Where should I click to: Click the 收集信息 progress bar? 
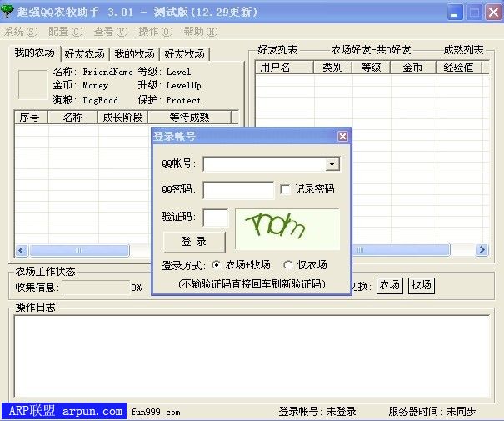(x=96, y=288)
